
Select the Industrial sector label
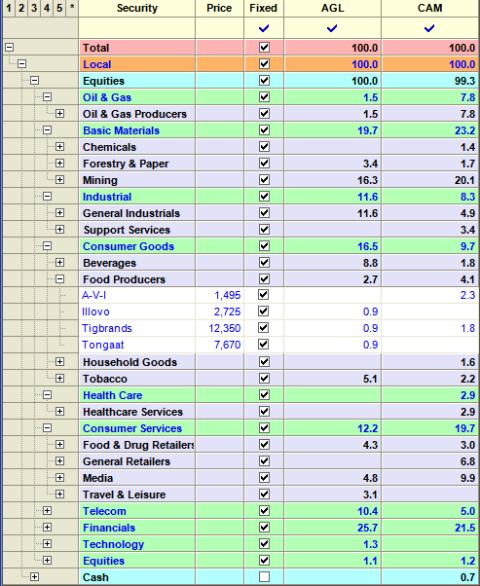pos(107,197)
